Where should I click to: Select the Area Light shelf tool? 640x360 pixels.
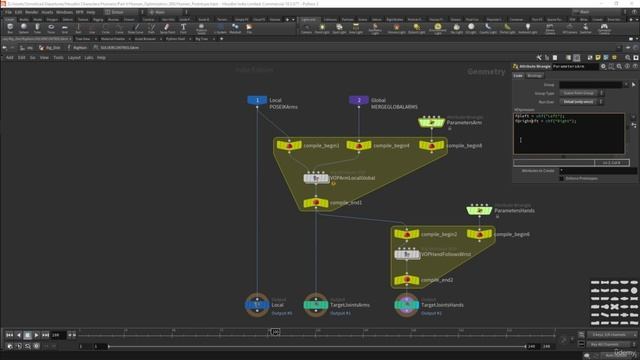click(x=356, y=28)
